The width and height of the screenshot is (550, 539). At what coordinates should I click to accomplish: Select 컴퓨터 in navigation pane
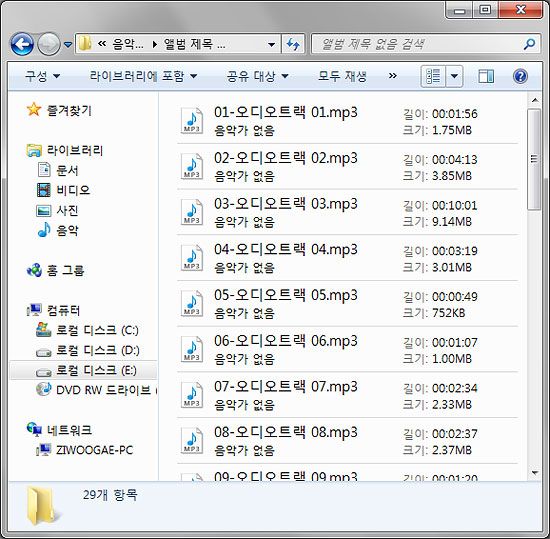pos(63,310)
